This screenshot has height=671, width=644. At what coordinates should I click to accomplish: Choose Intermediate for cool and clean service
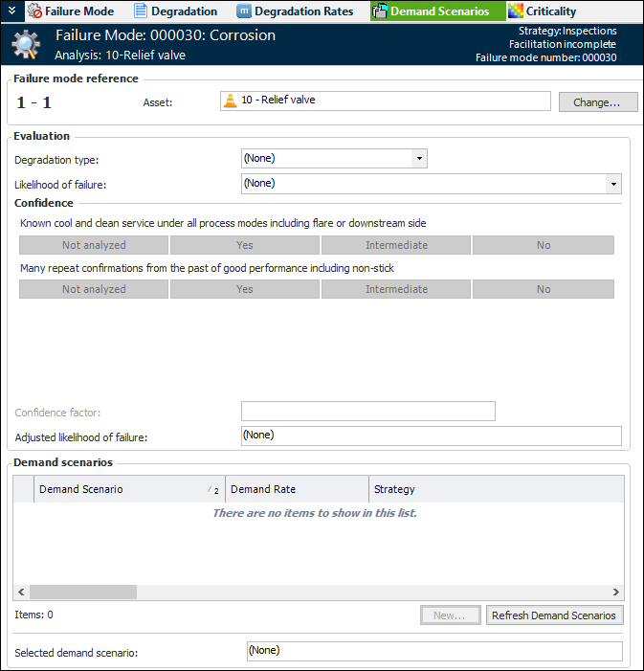coord(396,245)
